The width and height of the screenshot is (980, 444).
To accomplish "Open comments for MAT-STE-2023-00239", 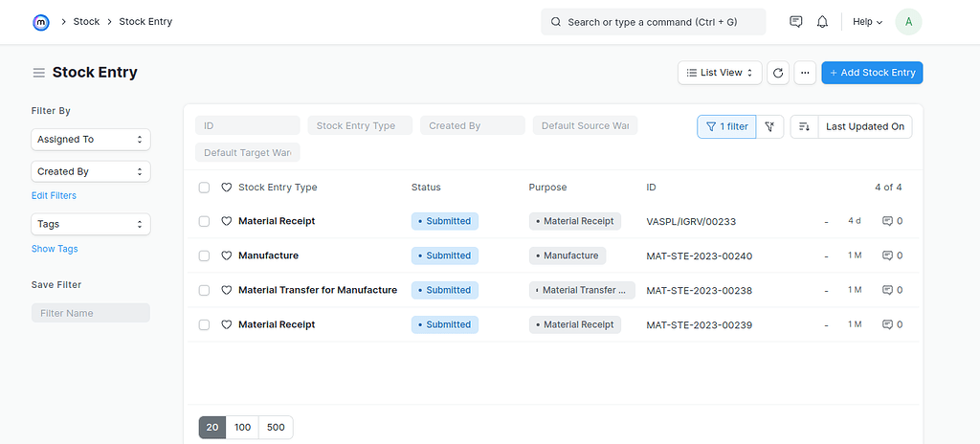I will [892, 324].
